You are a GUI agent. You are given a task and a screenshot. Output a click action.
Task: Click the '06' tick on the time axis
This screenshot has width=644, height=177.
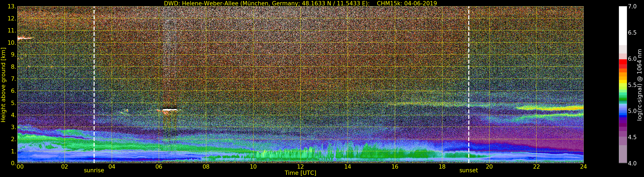[159, 166]
